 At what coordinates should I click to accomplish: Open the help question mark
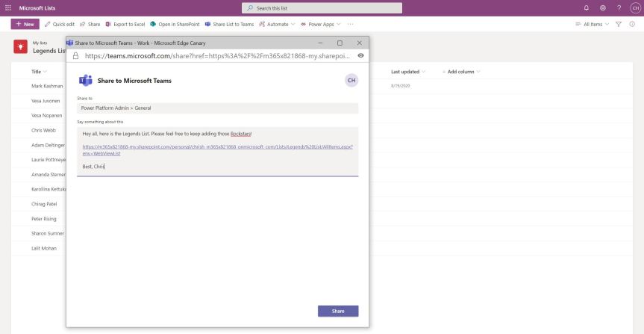coord(619,7)
